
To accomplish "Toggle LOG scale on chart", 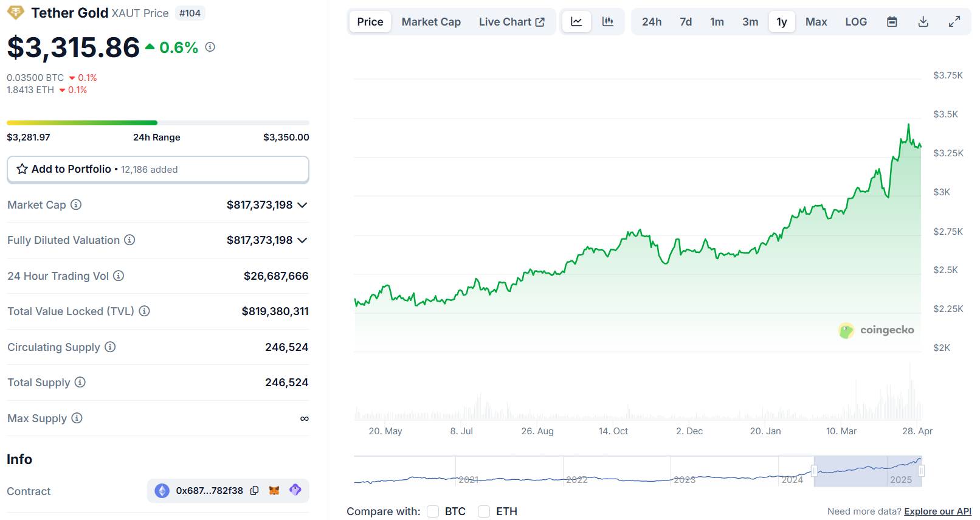I will pyautogui.click(x=856, y=22).
